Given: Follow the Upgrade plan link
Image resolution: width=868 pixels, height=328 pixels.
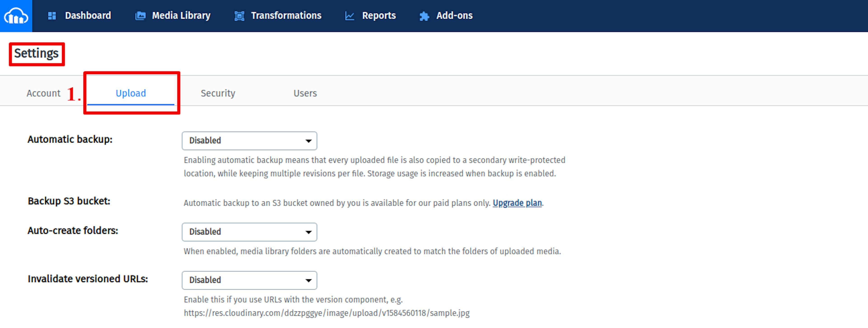Looking at the screenshot, I should 517,203.
